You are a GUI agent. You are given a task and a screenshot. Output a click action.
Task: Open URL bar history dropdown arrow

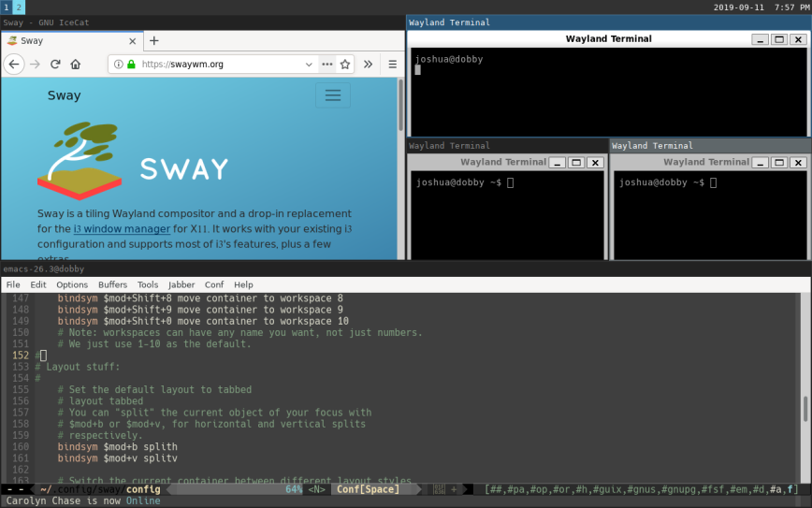(x=309, y=65)
